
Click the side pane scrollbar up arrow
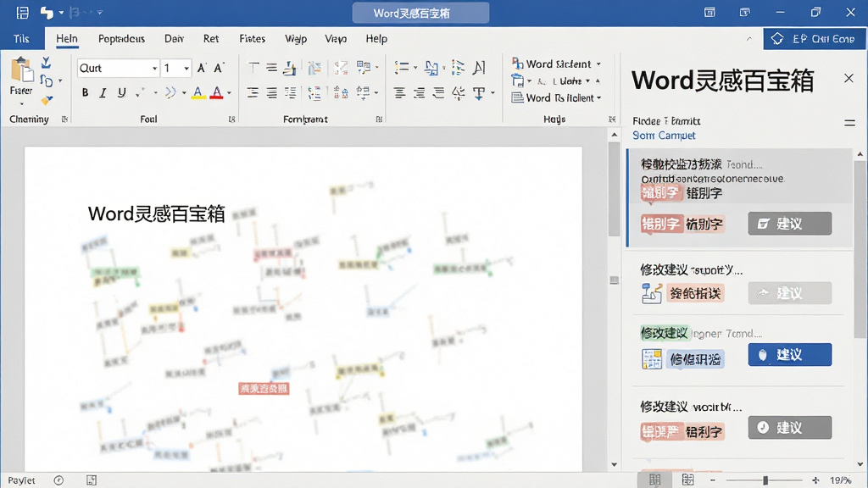[x=860, y=154]
